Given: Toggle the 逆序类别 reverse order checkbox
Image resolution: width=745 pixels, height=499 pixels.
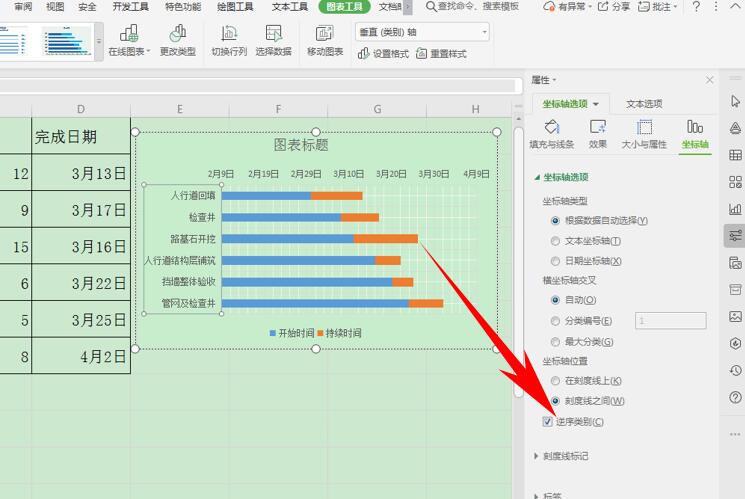Looking at the screenshot, I should tap(547, 422).
